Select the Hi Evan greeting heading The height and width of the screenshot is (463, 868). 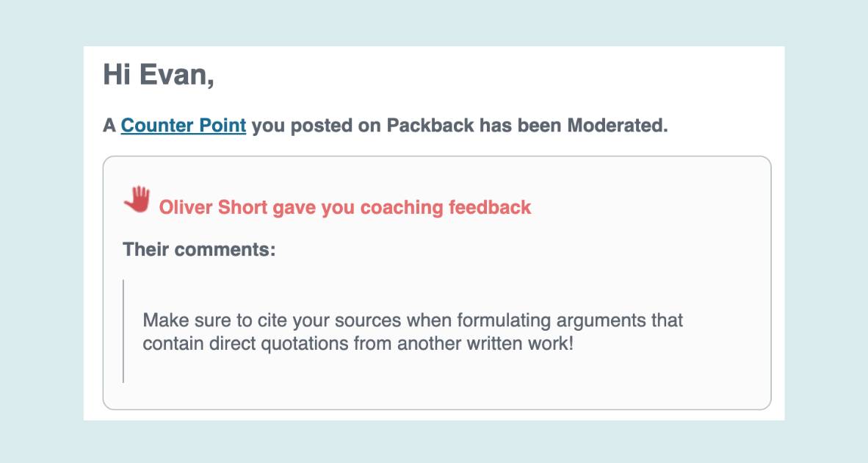coord(159,75)
